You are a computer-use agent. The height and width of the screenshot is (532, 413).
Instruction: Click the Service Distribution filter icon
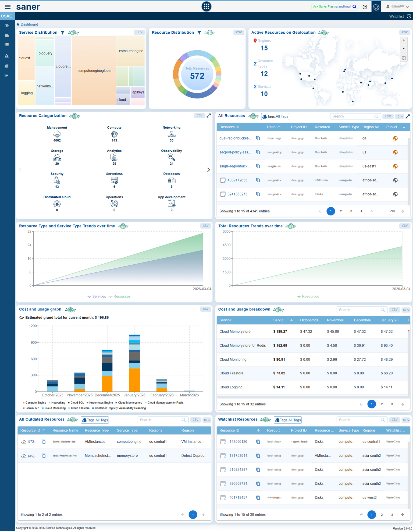click(x=63, y=33)
